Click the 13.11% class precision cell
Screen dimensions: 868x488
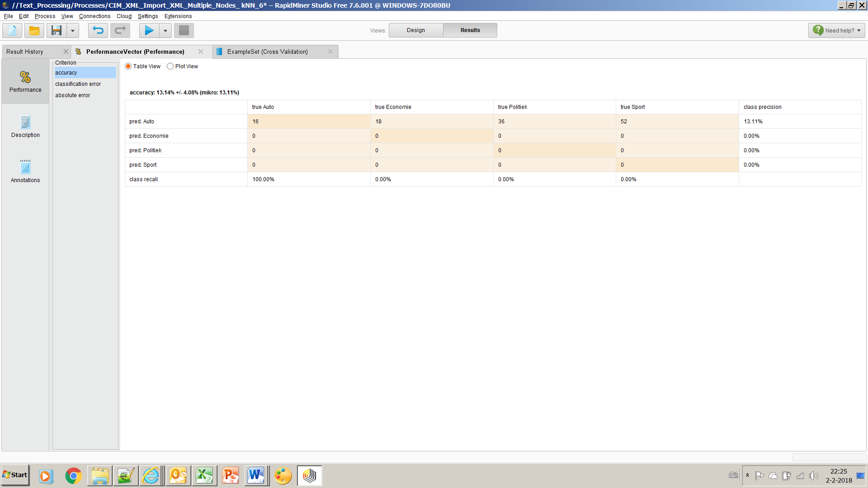pos(800,122)
